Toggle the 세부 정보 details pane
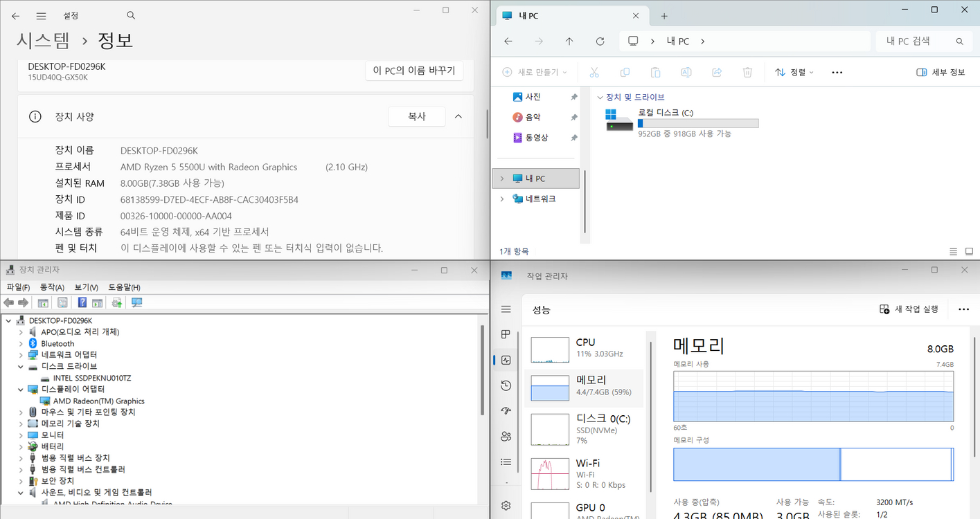 pos(940,71)
